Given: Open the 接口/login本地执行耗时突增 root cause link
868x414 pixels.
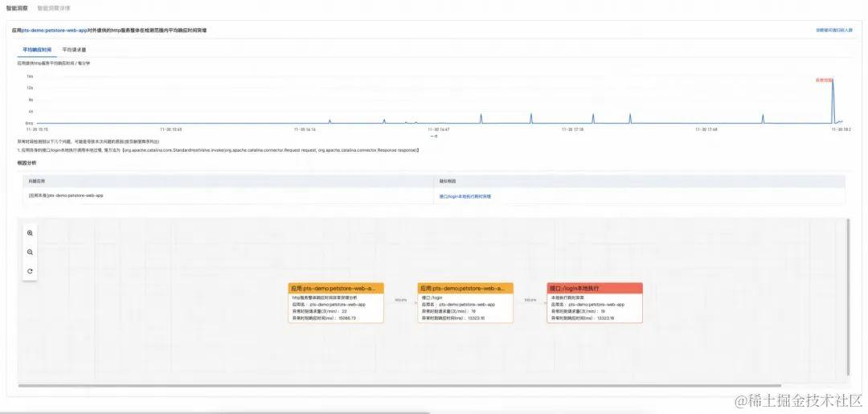Looking at the screenshot, I should click(465, 196).
